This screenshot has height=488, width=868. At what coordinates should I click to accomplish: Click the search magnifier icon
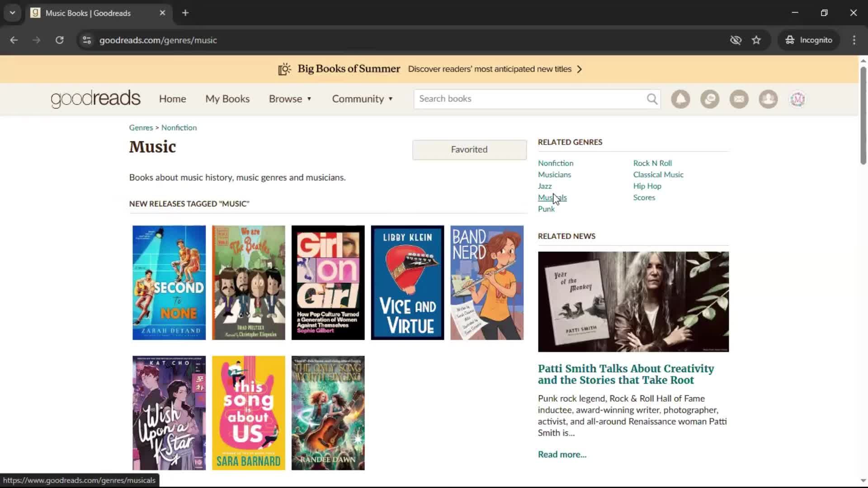click(x=652, y=99)
